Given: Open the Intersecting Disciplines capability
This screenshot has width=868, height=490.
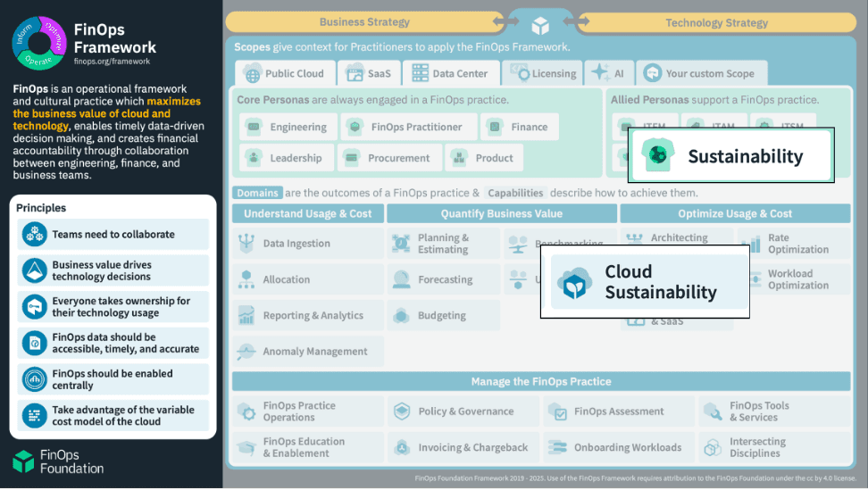Looking at the screenshot, I should coord(774,447).
